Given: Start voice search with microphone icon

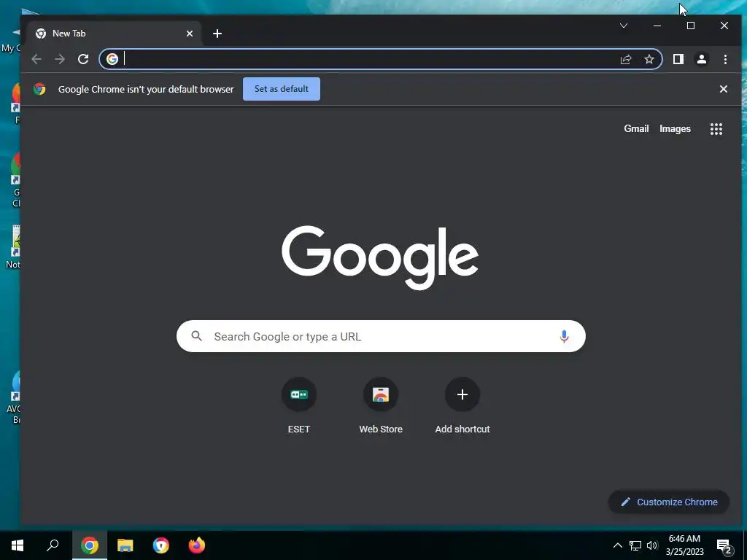Looking at the screenshot, I should (x=564, y=336).
